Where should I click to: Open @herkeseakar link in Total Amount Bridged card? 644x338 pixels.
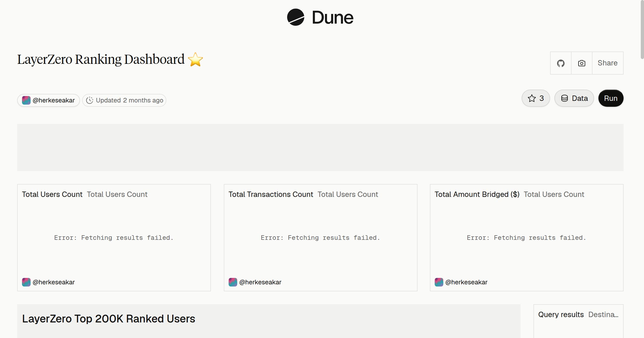coord(466,282)
